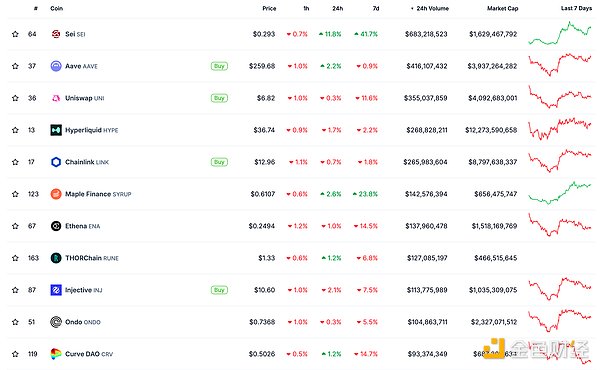The image size is (600, 370).
Task: Open the THORChain RUNE coin link
Action: [x=92, y=258]
